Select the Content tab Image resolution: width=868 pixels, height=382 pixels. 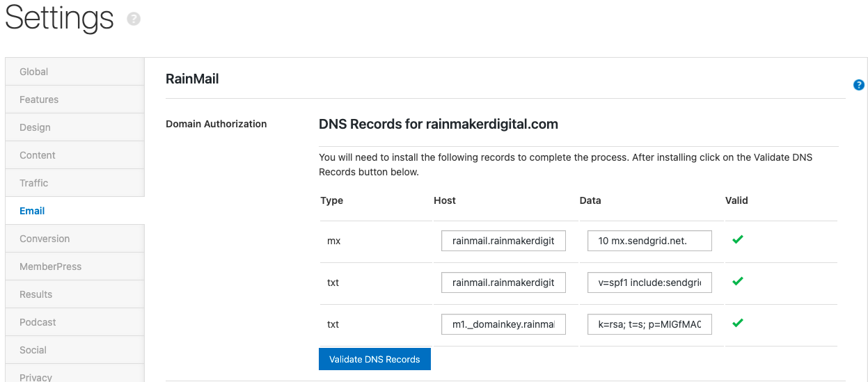(x=74, y=155)
